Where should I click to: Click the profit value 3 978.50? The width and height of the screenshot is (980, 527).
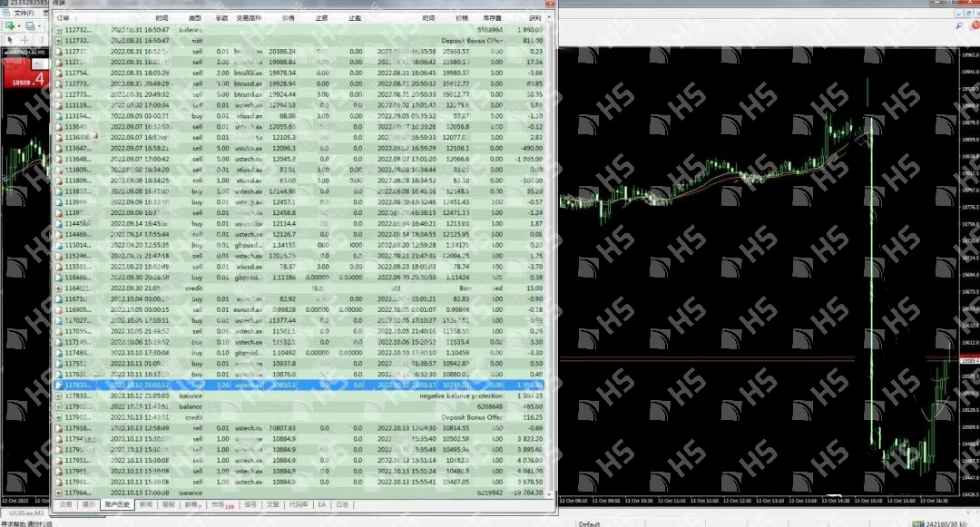(x=530, y=482)
